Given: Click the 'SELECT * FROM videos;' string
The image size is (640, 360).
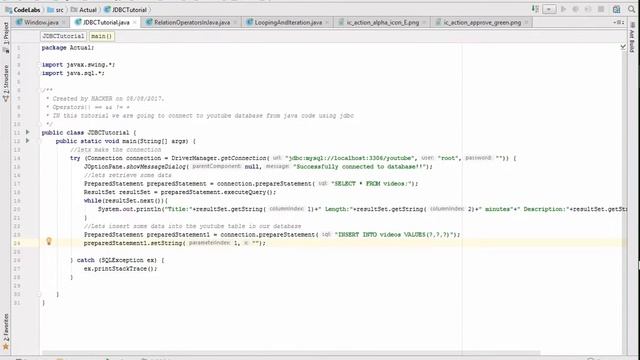Looking at the screenshot, I should click(x=371, y=184).
